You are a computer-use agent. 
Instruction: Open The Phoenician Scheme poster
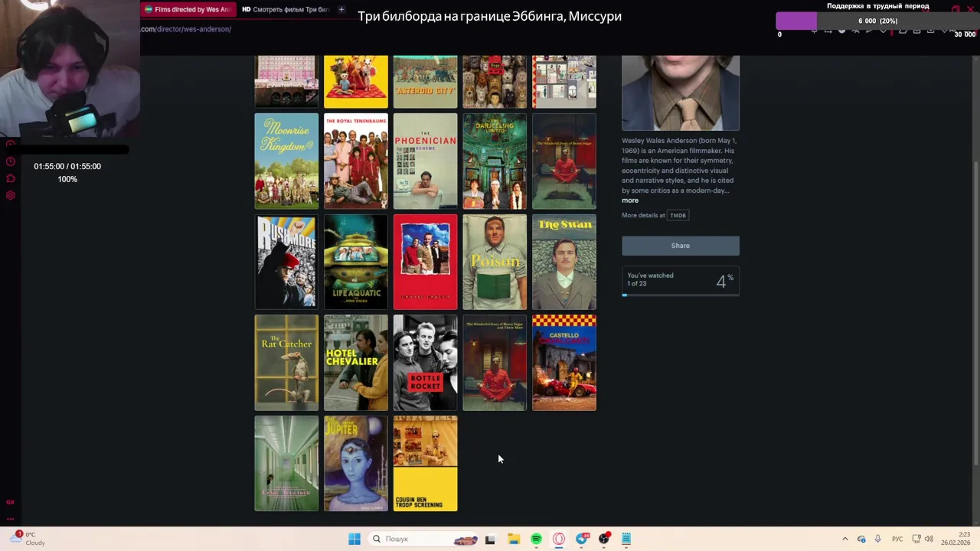coord(425,161)
